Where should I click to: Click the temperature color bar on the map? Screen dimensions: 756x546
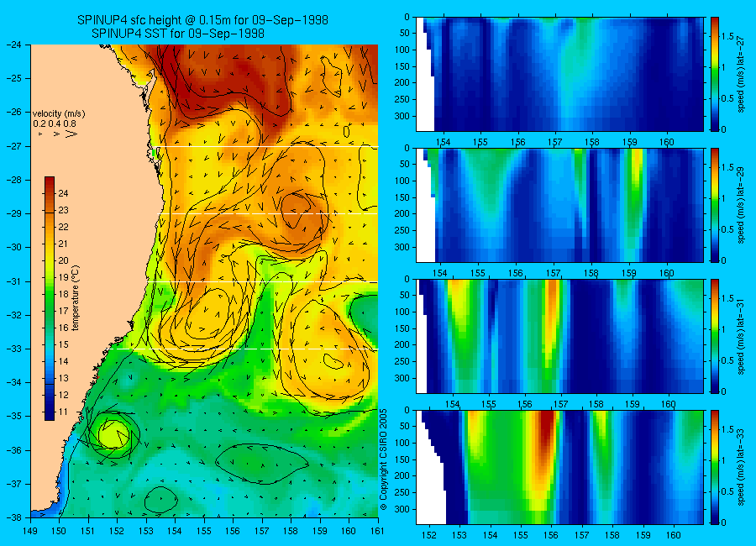point(50,298)
